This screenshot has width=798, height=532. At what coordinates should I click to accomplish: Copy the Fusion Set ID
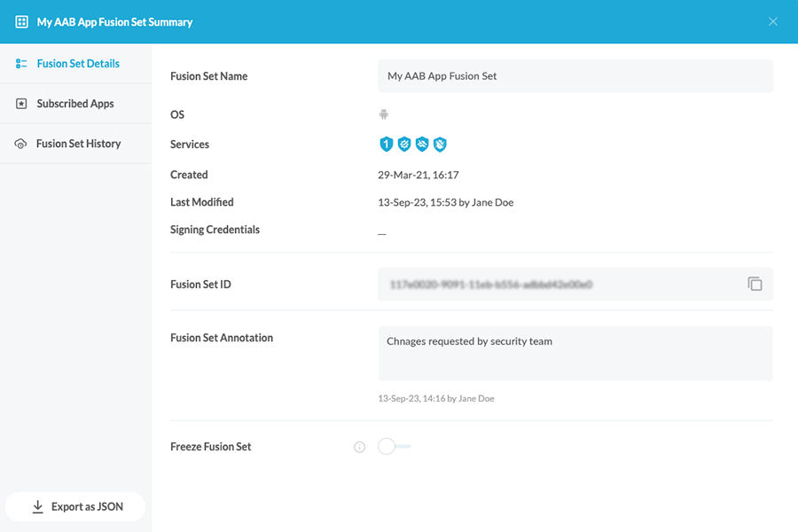(x=755, y=285)
